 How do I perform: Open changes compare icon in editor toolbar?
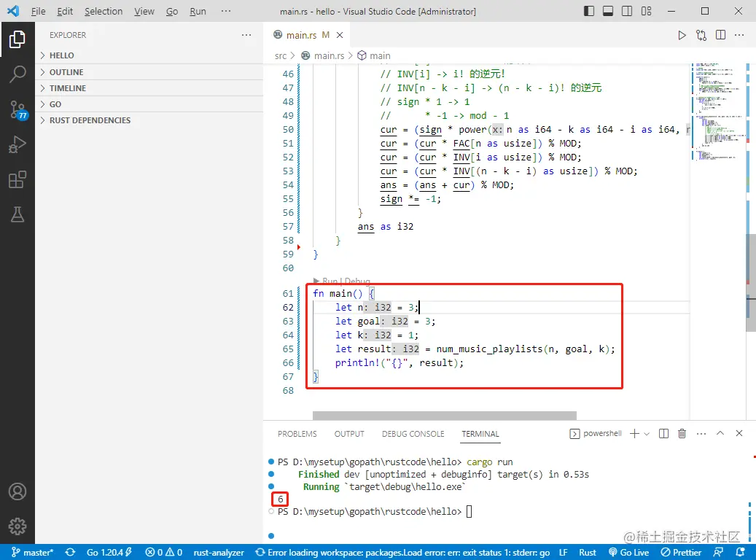click(701, 35)
